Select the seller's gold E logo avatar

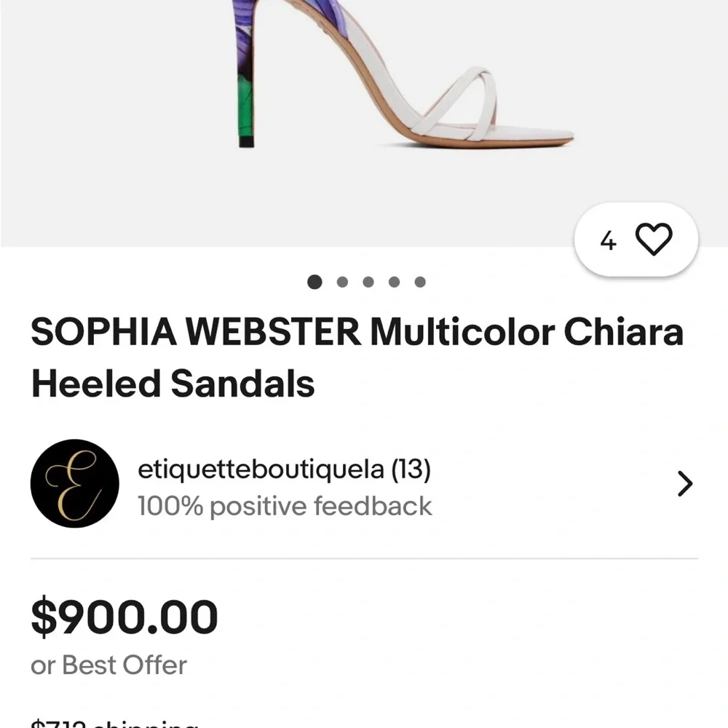click(74, 483)
